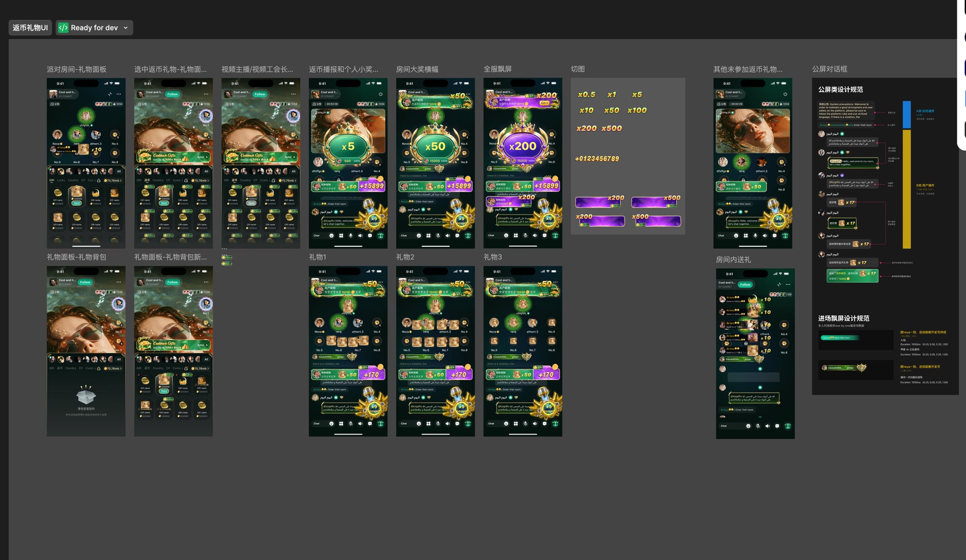Open the Ready for dev status dropdown
Screen dimensions: 966x560
click(x=95, y=28)
